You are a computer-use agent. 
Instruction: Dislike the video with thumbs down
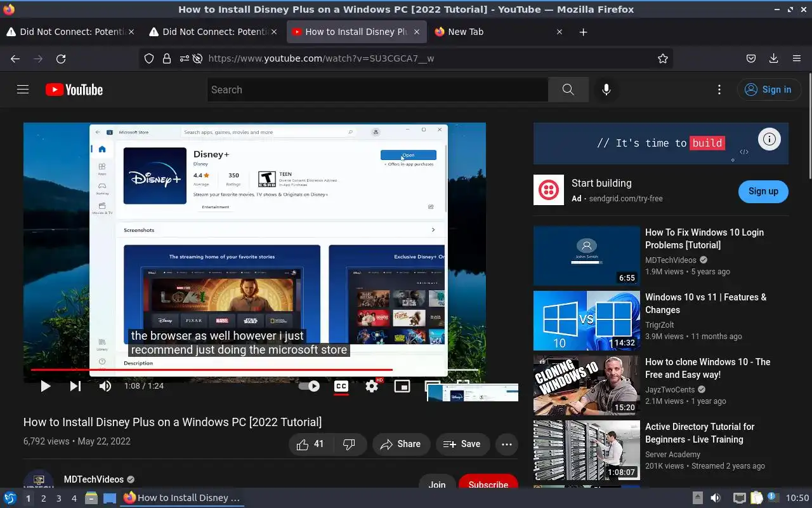click(x=350, y=444)
